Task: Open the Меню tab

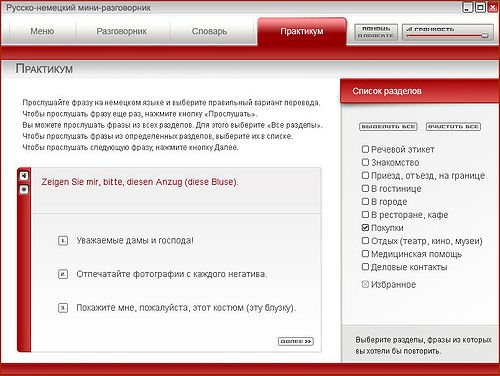Action: click(x=42, y=31)
